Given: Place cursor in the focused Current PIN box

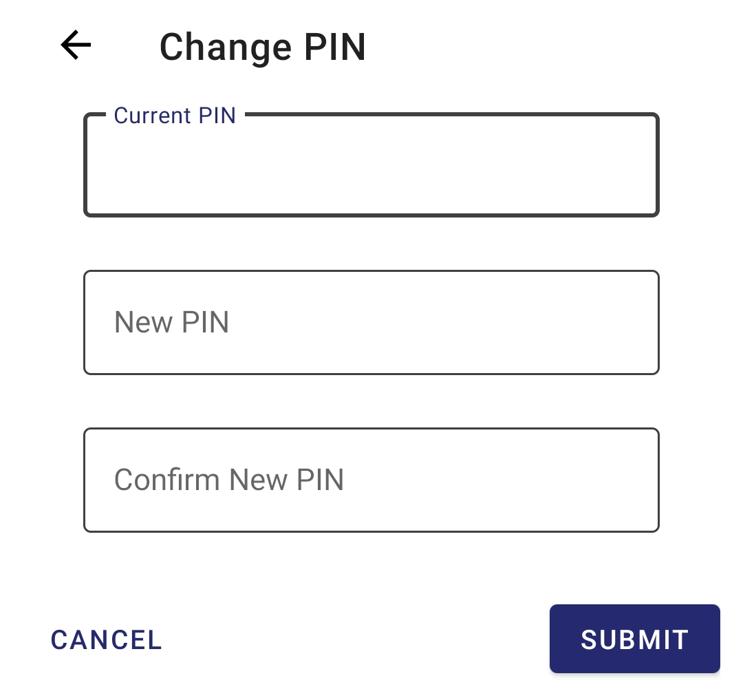Looking at the screenshot, I should (x=371, y=166).
